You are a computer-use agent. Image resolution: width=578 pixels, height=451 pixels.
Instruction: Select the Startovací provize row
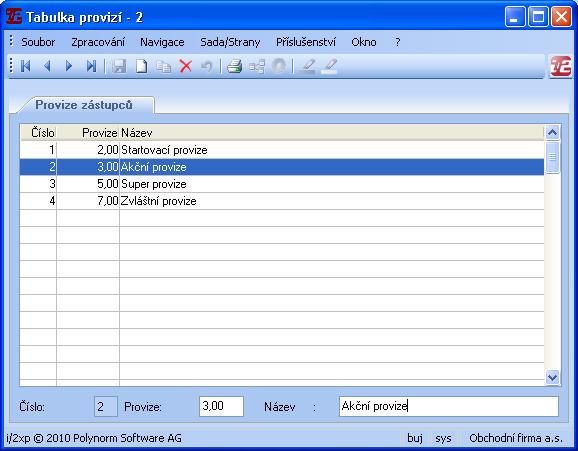tap(282, 150)
